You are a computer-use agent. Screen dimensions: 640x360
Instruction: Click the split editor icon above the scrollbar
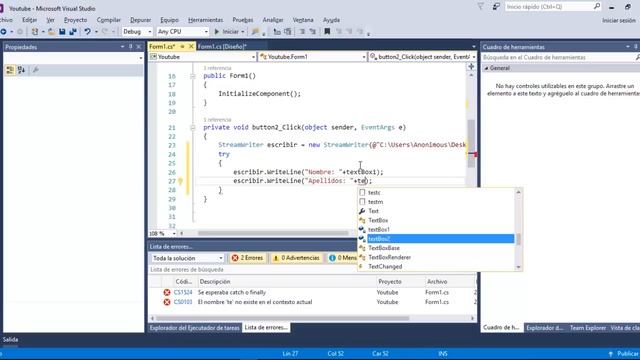tap(471, 67)
